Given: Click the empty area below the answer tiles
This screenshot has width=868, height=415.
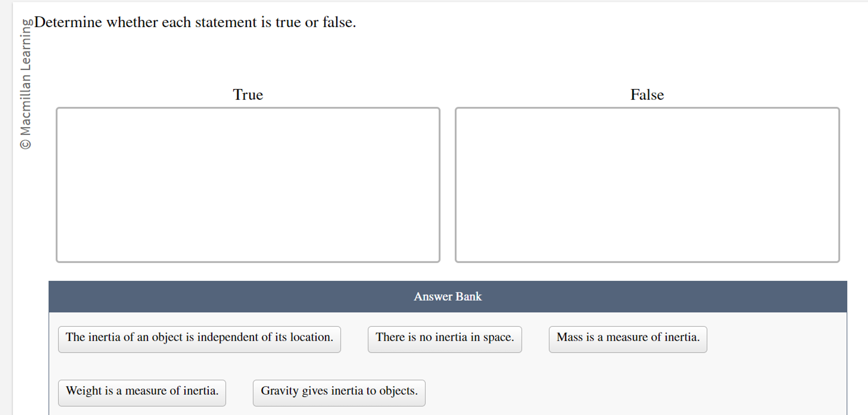Looking at the screenshot, I should [635, 392].
